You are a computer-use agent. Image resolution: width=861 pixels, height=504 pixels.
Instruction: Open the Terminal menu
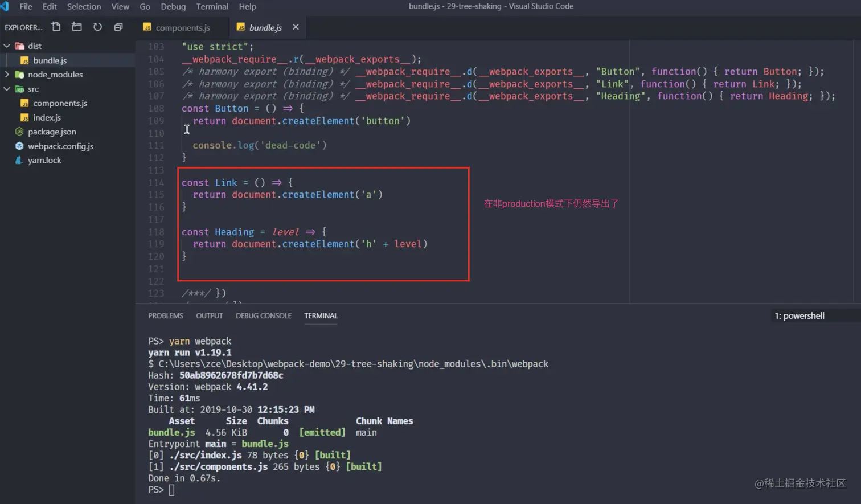point(212,6)
